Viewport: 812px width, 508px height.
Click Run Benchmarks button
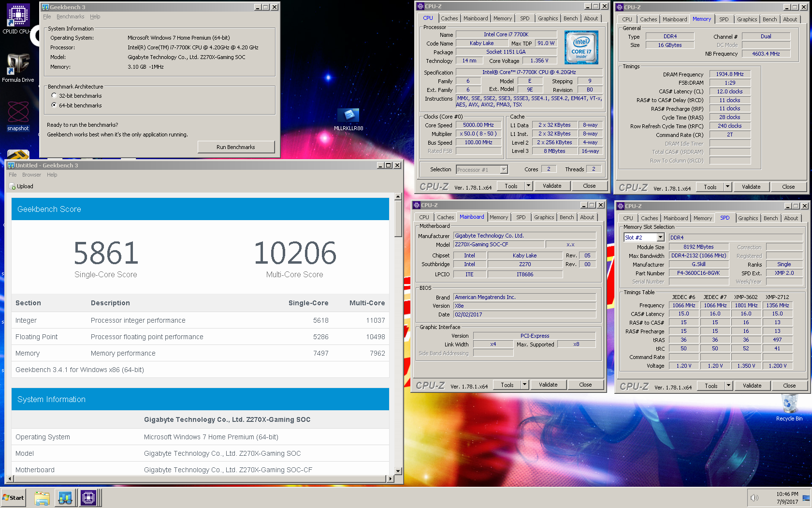point(236,147)
